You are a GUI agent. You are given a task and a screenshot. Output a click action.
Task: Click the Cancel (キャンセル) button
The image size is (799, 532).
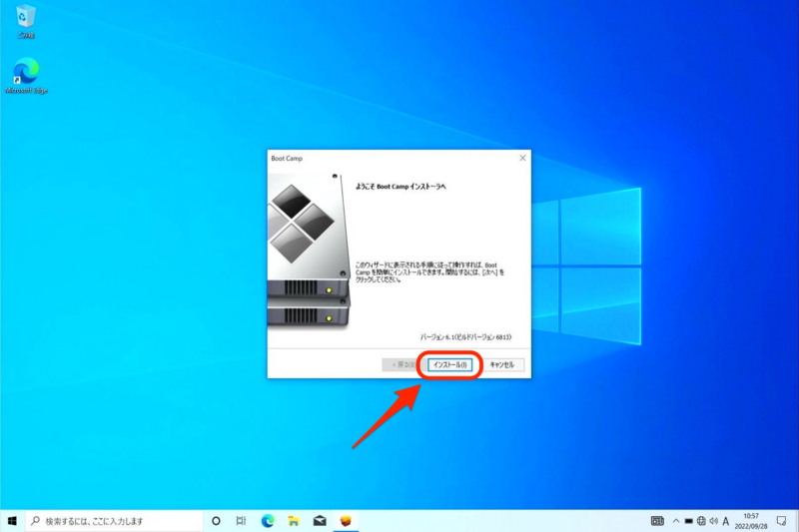[502, 365]
